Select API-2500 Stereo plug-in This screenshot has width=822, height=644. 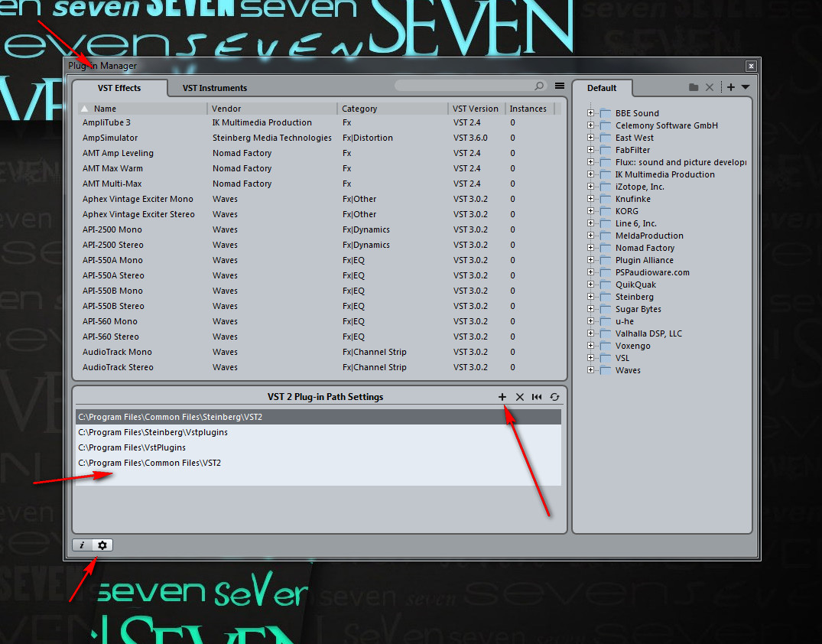tap(320, 245)
